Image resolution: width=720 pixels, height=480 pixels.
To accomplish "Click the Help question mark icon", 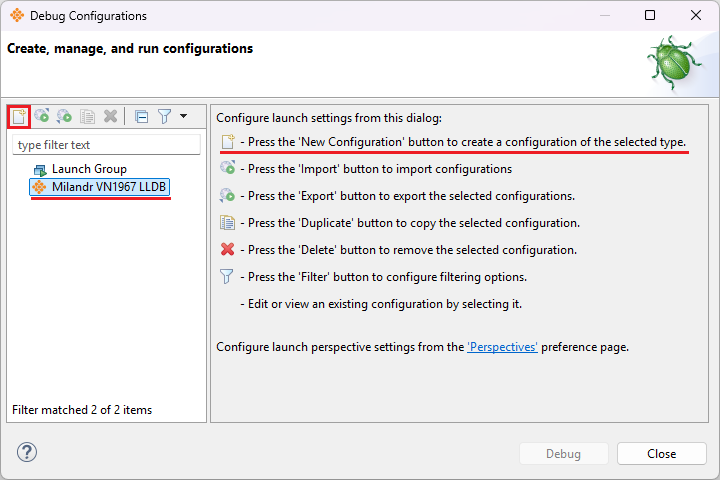I will pos(27,453).
